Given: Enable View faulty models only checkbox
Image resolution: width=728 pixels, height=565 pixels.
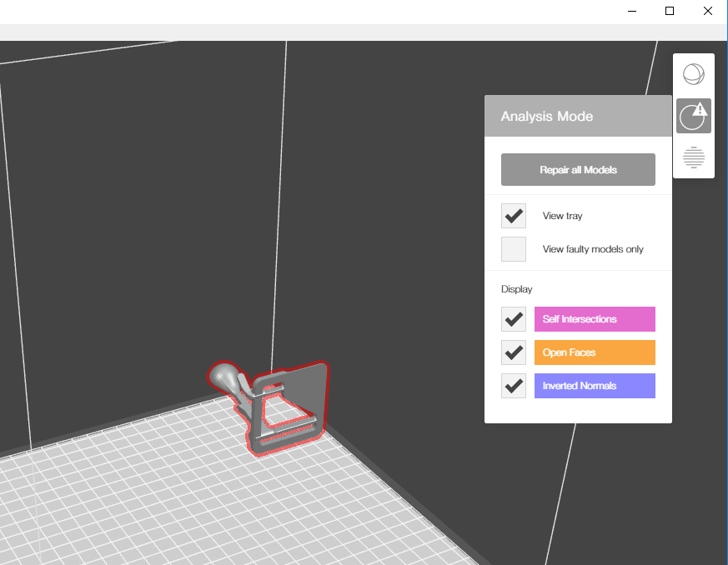Looking at the screenshot, I should pos(514,249).
